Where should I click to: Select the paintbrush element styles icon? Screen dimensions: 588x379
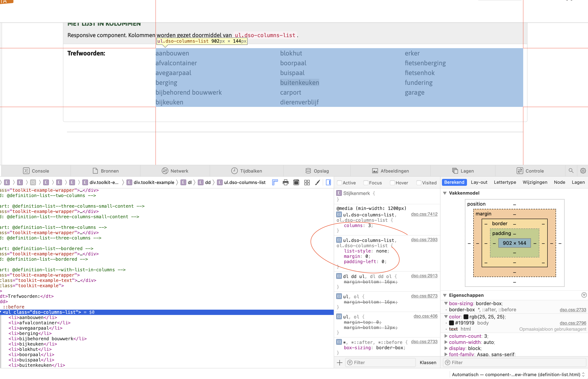(x=317, y=182)
